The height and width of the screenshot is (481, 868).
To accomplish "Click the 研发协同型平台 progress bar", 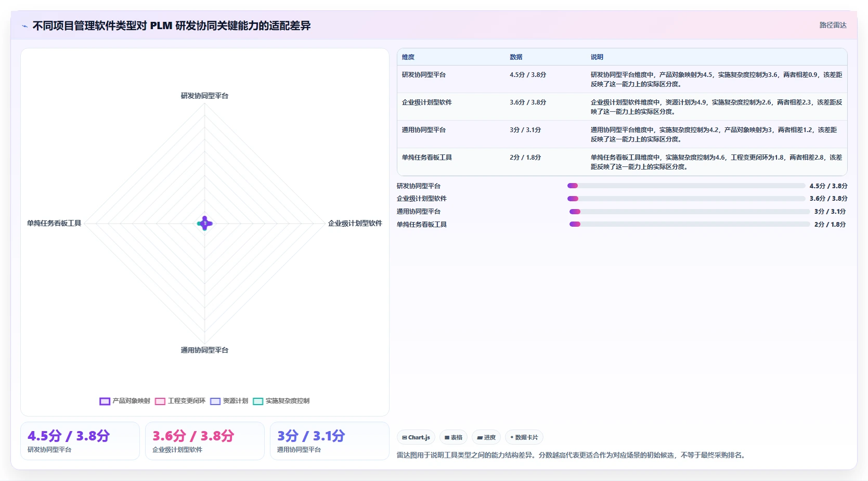I will pyautogui.click(x=686, y=186).
